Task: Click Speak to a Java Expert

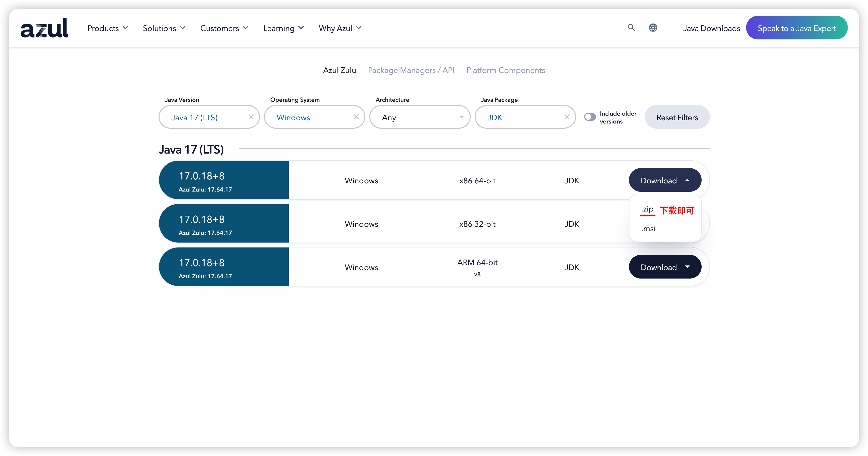Action: point(797,28)
